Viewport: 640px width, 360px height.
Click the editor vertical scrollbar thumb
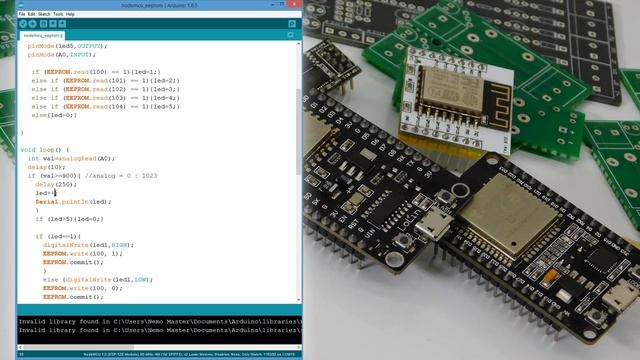pyautogui.click(x=299, y=131)
